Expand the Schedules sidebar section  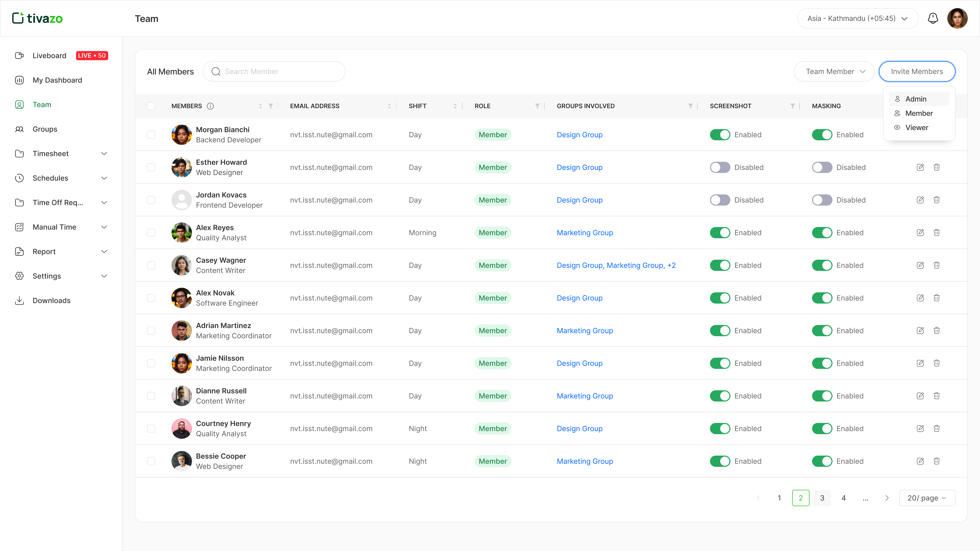pyautogui.click(x=61, y=178)
